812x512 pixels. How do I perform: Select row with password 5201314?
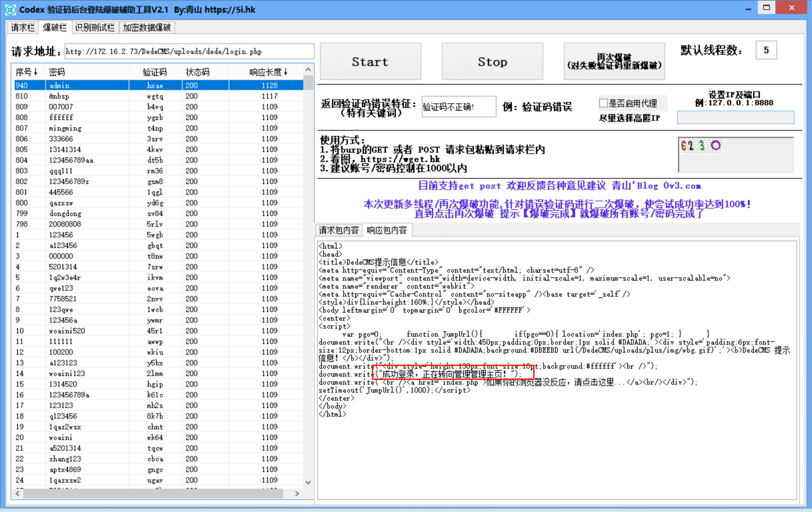coord(159,267)
